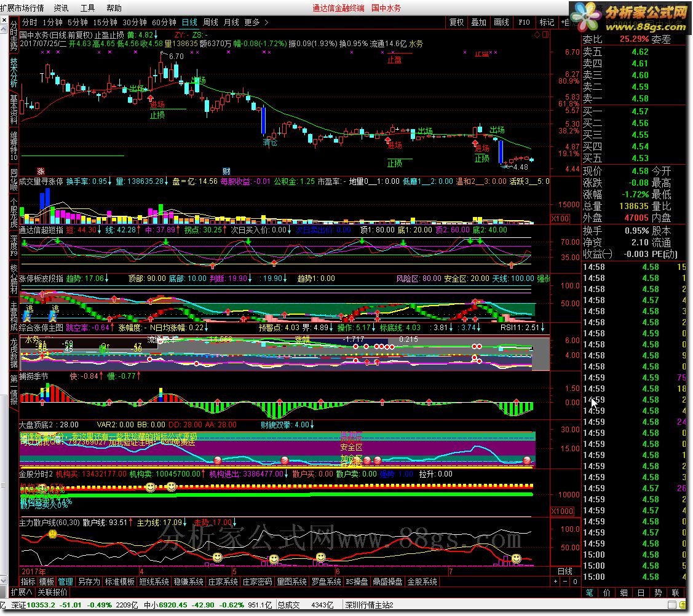Open 基本资料 in left sidebar
Image resolution: width=693 pixels, height=616 pixels.
14,109
